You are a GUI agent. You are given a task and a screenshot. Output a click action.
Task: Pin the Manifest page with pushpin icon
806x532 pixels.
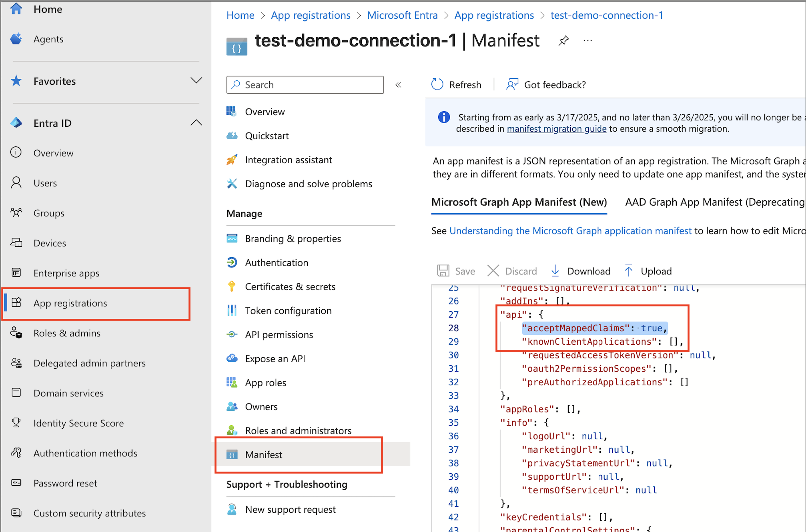tap(563, 40)
